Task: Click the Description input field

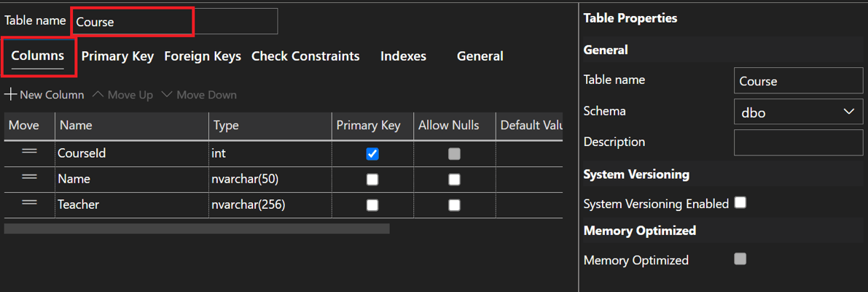Action: [x=798, y=142]
